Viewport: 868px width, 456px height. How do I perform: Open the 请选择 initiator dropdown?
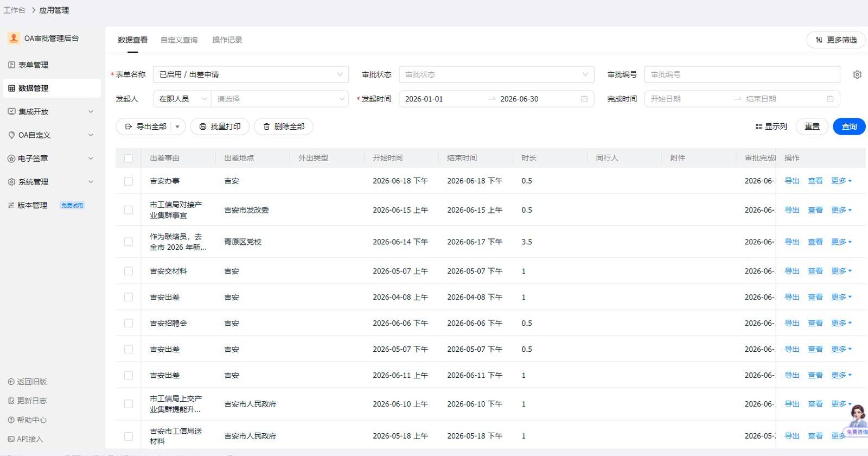click(280, 99)
